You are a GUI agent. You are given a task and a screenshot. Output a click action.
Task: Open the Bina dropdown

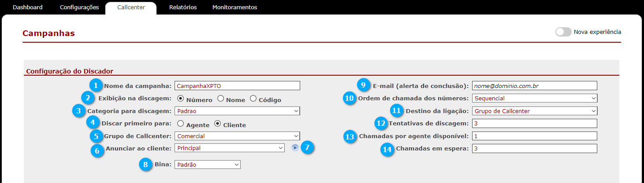pos(208,165)
